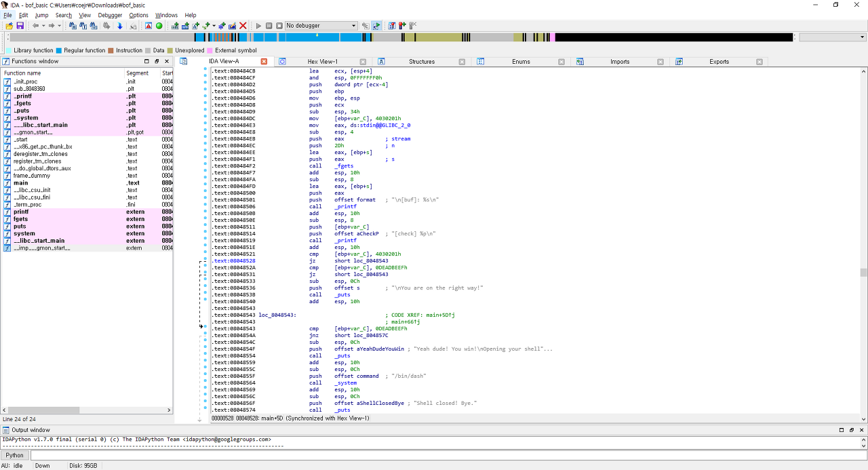Click the Output window panel icon
Viewport: 868px width, 470px height.
[x=6, y=430]
